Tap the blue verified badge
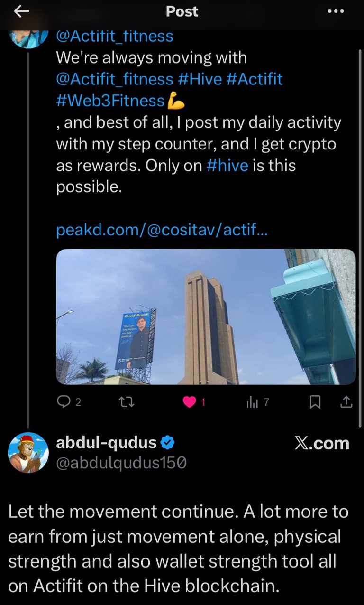The image size is (364, 605). (168, 443)
